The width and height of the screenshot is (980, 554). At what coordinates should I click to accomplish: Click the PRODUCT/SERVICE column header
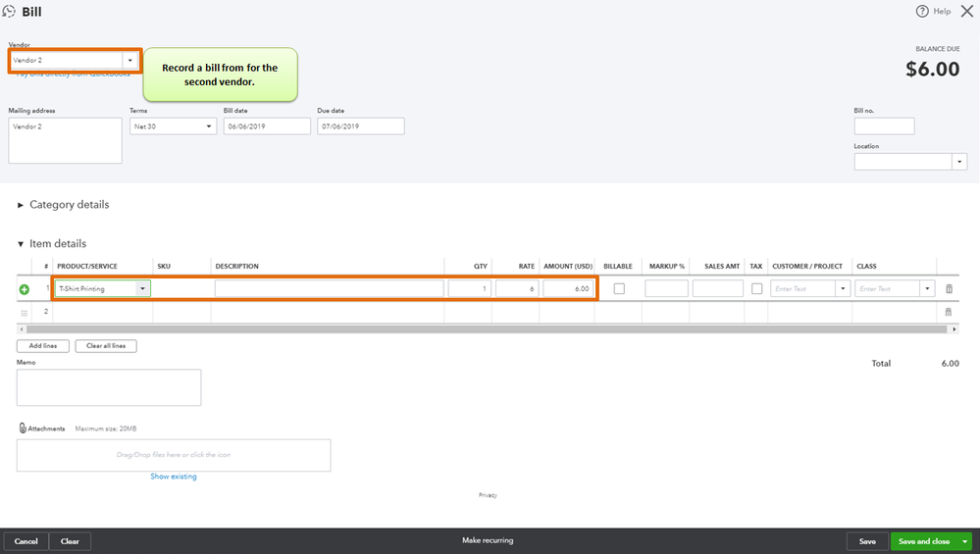pos(87,266)
